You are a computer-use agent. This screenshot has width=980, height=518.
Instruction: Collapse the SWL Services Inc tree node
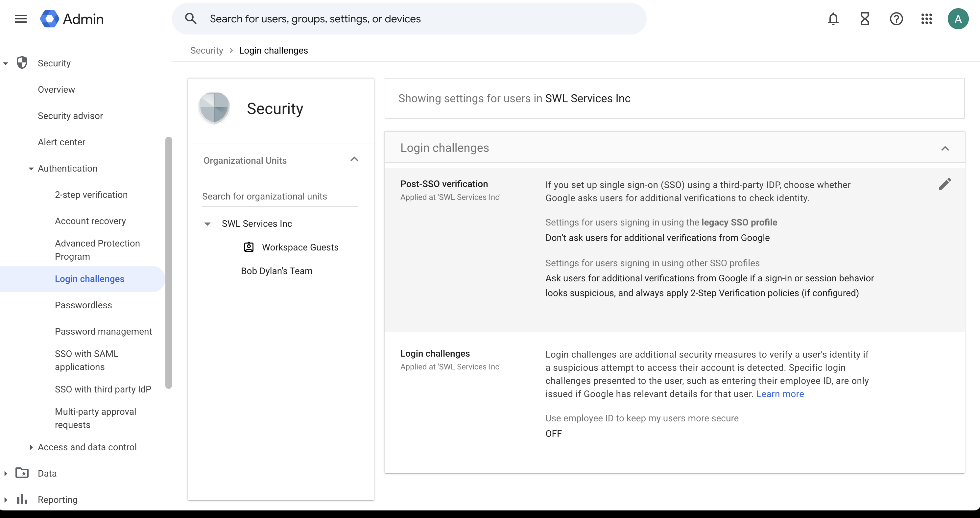tap(207, 224)
